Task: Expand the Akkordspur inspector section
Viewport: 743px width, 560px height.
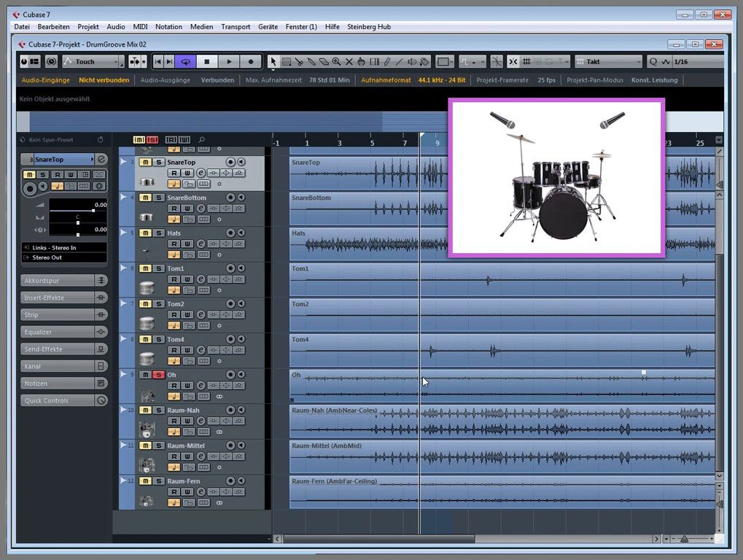Action: 64,281
